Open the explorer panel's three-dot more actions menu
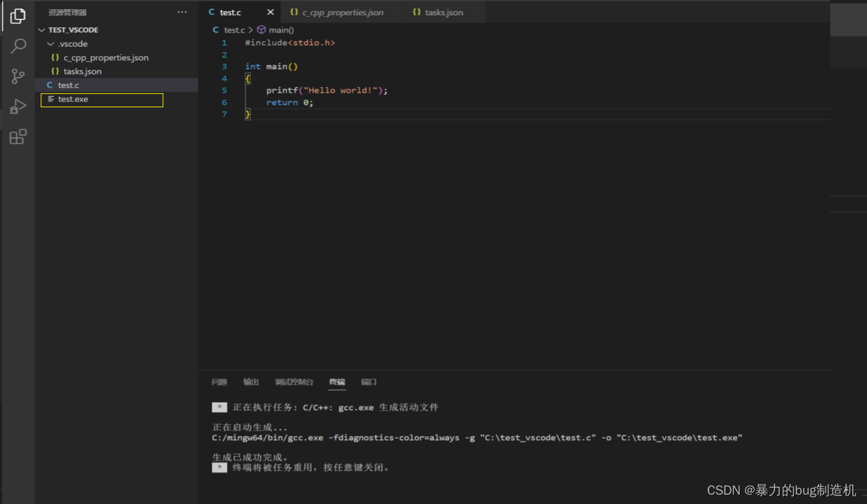 point(182,12)
